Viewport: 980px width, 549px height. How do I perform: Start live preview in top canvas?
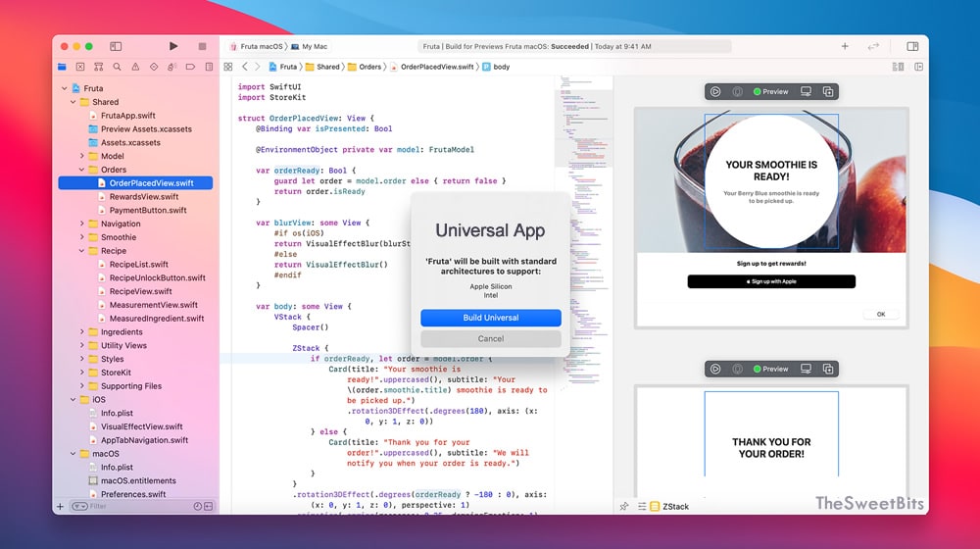pos(715,92)
